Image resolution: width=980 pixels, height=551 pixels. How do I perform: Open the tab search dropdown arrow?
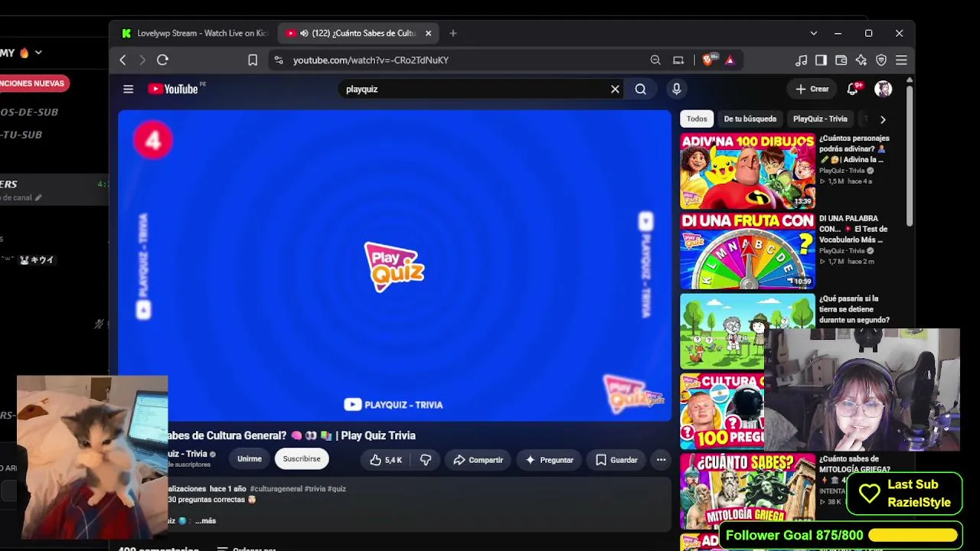coord(813,33)
